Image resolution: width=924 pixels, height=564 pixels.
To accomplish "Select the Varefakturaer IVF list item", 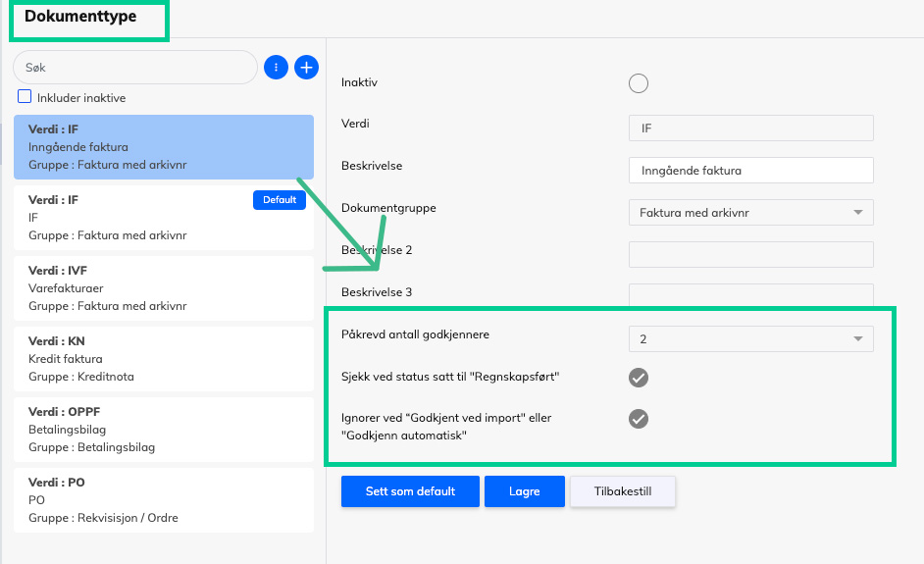I will (x=164, y=288).
